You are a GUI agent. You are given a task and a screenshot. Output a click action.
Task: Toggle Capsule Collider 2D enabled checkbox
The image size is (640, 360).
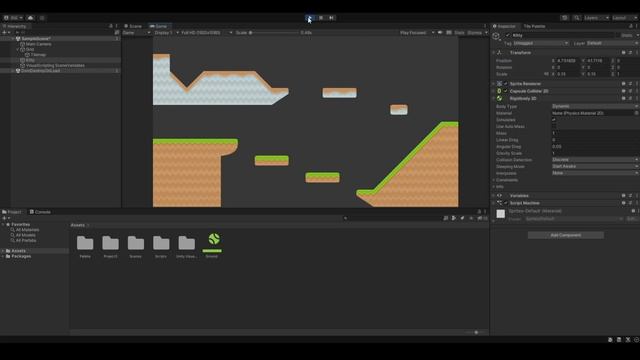click(x=506, y=91)
